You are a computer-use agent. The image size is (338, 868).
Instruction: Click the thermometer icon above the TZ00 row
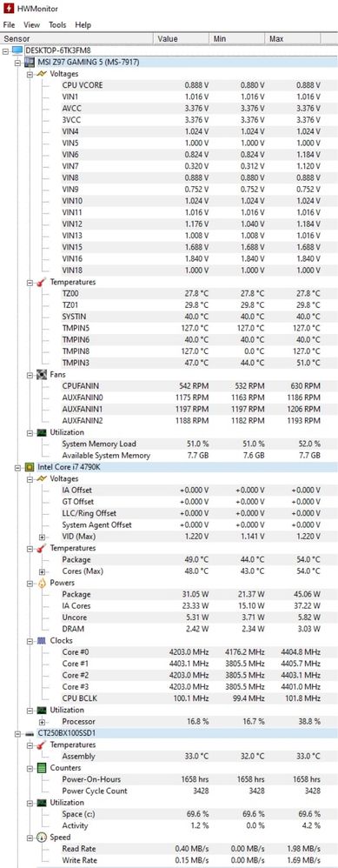pyautogui.click(x=42, y=282)
